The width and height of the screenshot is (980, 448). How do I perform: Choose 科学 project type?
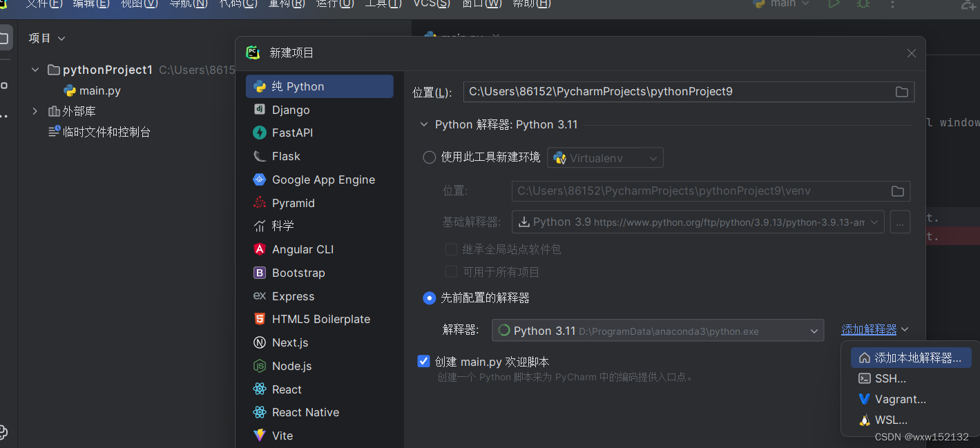pyautogui.click(x=319, y=226)
